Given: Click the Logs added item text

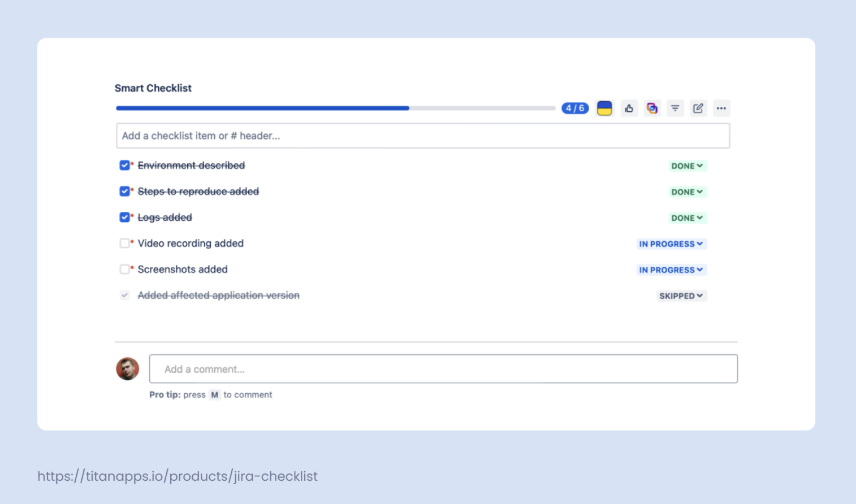Looking at the screenshot, I should pos(165,218).
